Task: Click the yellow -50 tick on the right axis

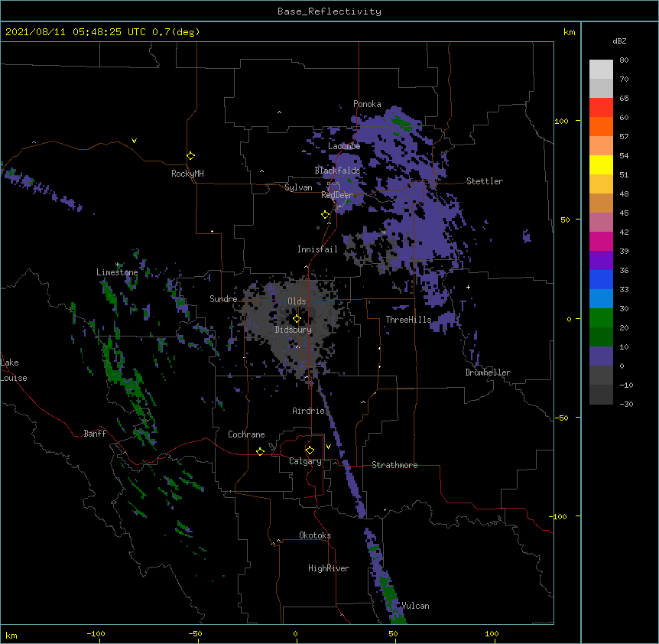Action: [x=561, y=418]
